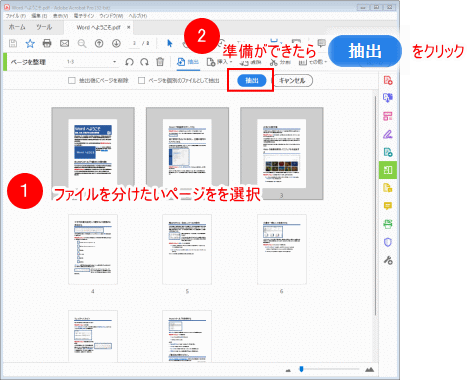Click the キャンセル button
This screenshot has height=380, width=467.
(292, 80)
